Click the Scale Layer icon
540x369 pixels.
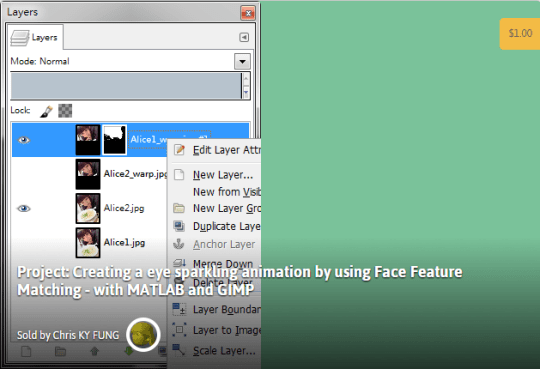click(179, 350)
